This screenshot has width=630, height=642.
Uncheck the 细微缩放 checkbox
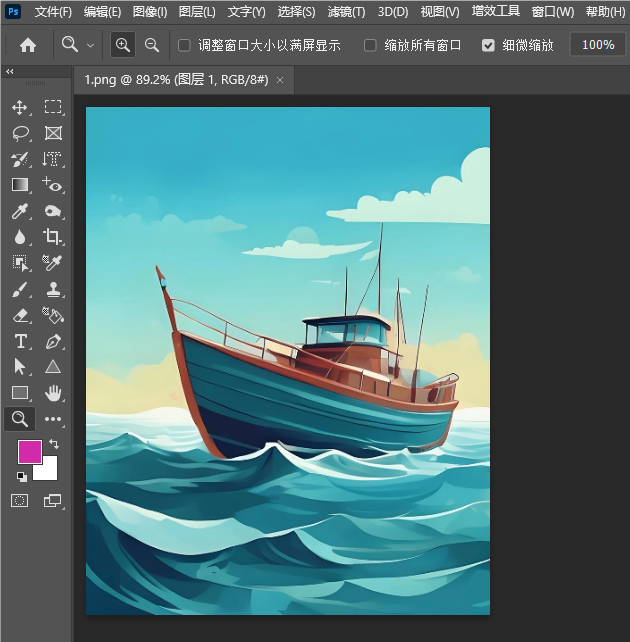[488, 45]
